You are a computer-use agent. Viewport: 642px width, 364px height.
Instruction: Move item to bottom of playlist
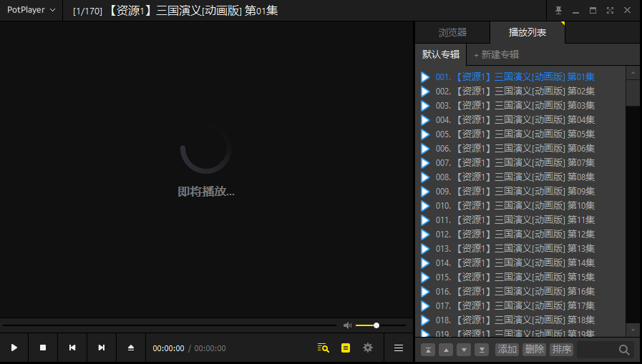point(482,350)
